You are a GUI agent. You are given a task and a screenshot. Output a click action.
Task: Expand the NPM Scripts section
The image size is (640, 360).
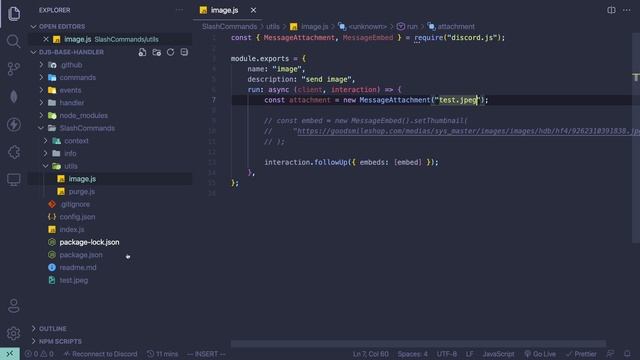(60, 341)
